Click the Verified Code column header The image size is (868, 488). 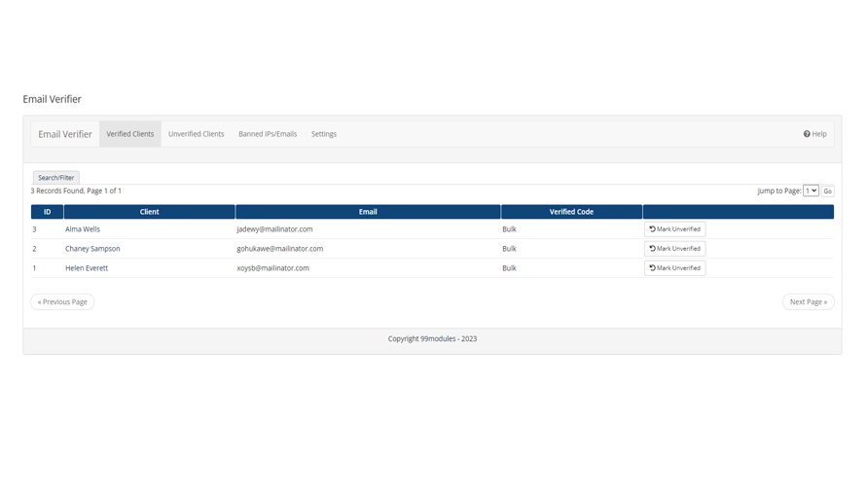pyautogui.click(x=572, y=212)
